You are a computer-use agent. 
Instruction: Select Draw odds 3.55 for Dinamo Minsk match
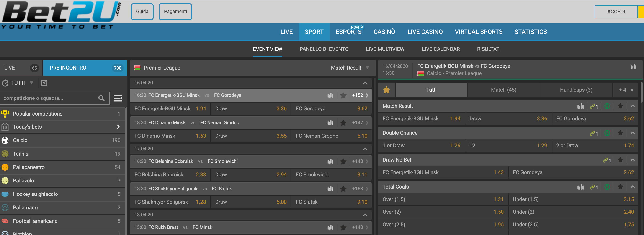[251, 136]
